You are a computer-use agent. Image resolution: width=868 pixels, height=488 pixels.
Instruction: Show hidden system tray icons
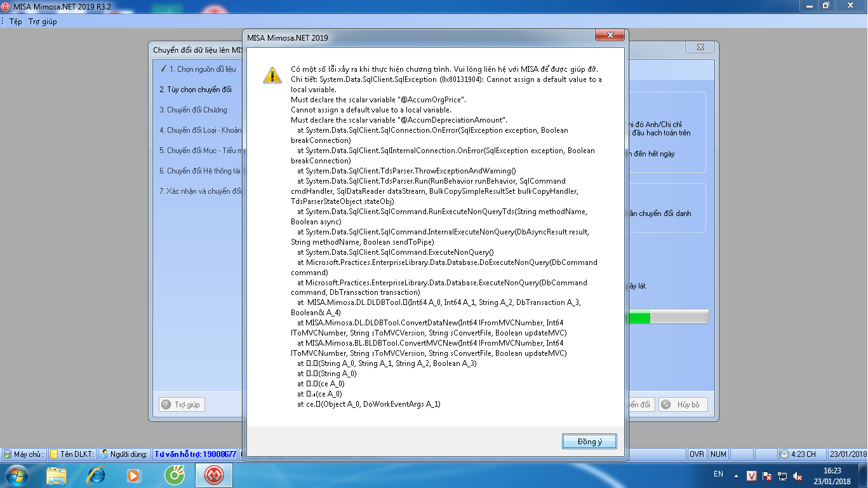(736, 475)
